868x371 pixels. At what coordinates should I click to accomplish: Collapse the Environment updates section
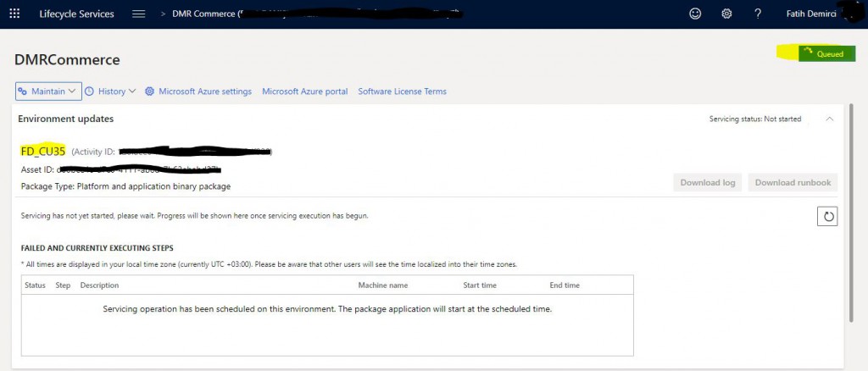tap(829, 119)
